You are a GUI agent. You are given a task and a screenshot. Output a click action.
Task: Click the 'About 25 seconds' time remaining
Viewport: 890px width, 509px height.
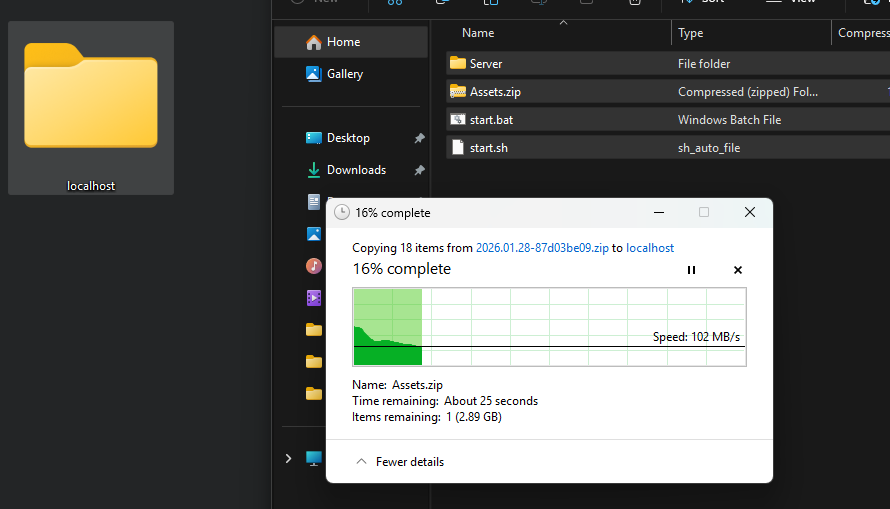(x=491, y=401)
